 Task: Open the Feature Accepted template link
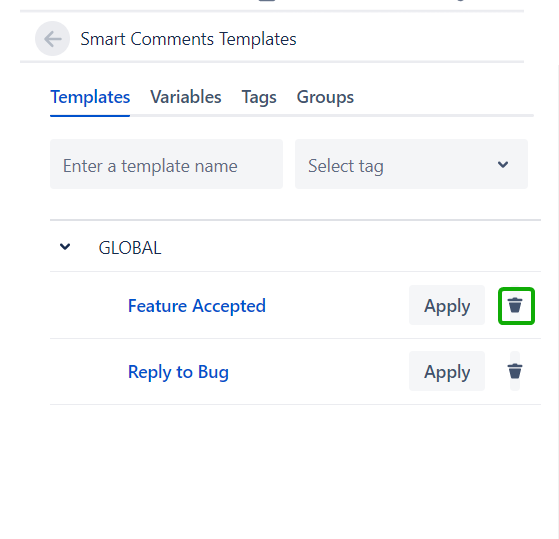(197, 306)
